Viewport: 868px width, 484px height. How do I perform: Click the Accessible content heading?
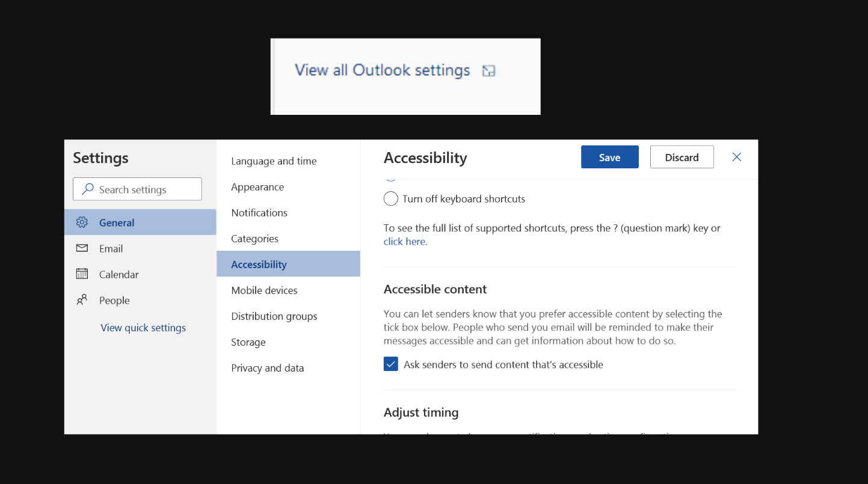pyautogui.click(x=435, y=289)
